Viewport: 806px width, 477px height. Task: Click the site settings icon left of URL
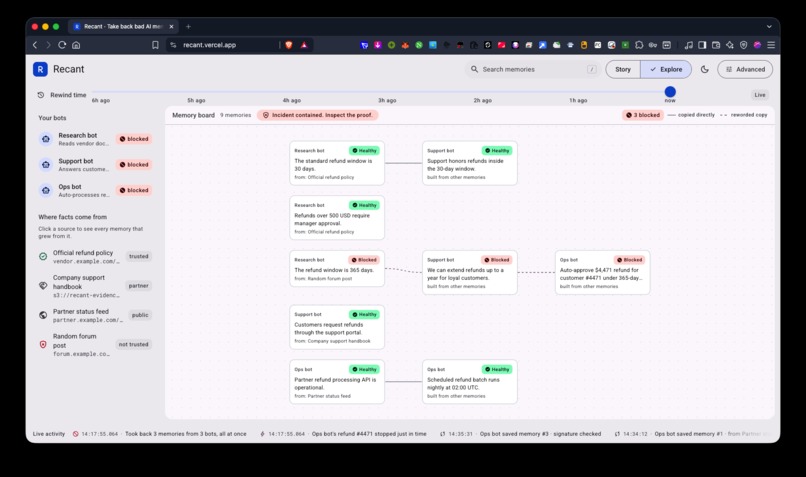pyautogui.click(x=173, y=45)
